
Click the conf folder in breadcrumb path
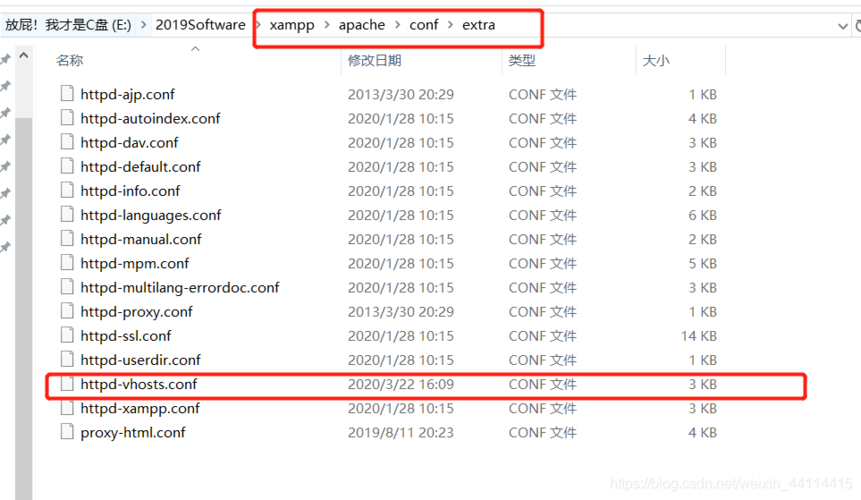[423, 25]
